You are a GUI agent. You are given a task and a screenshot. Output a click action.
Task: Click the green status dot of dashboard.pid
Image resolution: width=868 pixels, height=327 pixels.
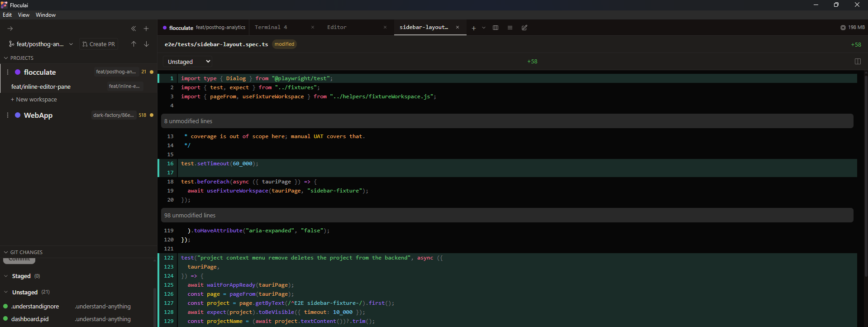[x=5, y=319]
